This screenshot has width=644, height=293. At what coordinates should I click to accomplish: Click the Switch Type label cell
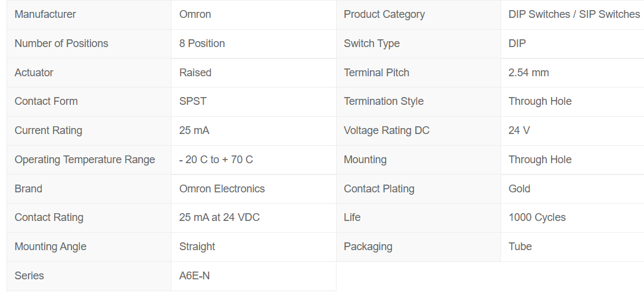(x=372, y=43)
